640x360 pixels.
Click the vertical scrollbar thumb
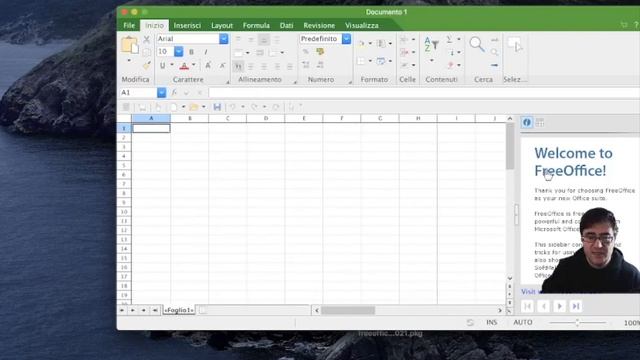coord(510,146)
